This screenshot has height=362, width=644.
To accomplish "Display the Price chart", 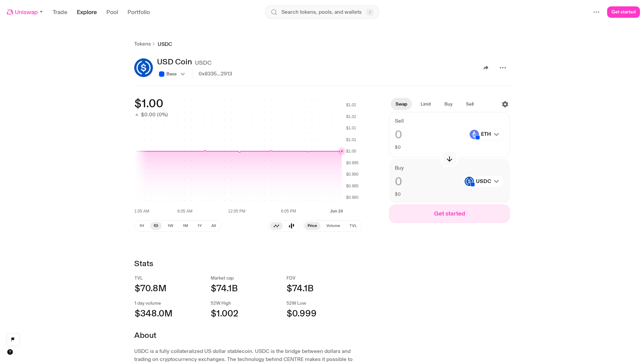I will click(x=312, y=226).
